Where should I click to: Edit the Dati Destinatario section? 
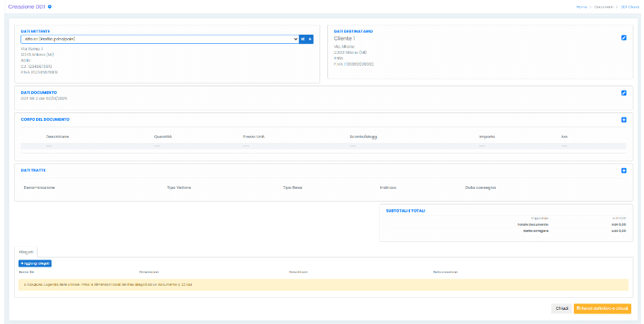click(623, 37)
